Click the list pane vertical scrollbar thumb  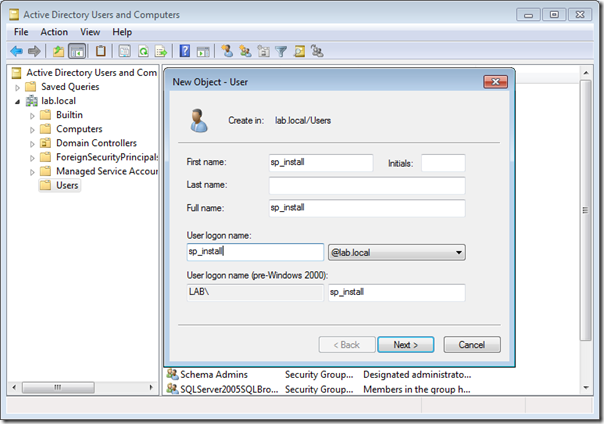(x=586, y=210)
